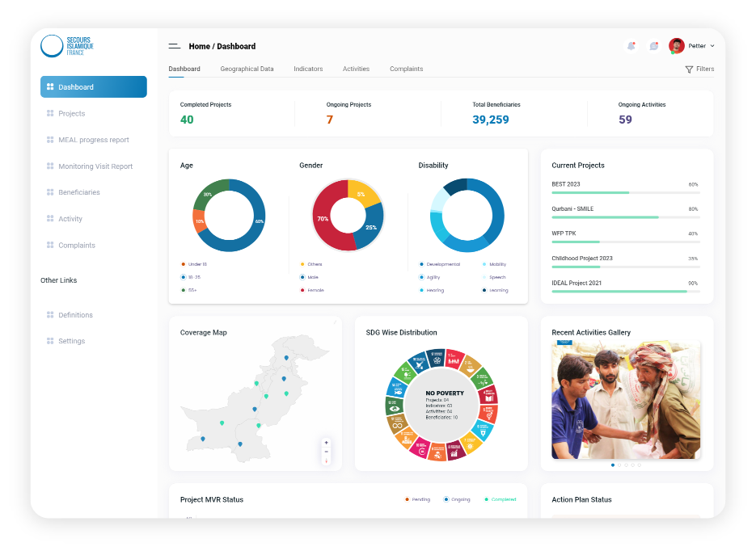Screen dimensions: 756x551
Task: Zoom in on the Coverage Map
Action: pyautogui.click(x=326, y=443)
